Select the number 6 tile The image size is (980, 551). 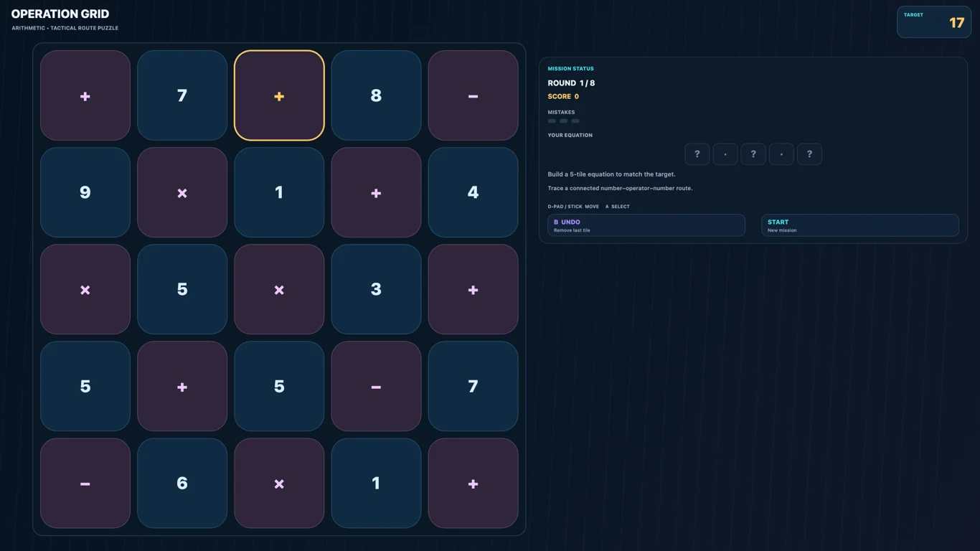coord(182,483)
